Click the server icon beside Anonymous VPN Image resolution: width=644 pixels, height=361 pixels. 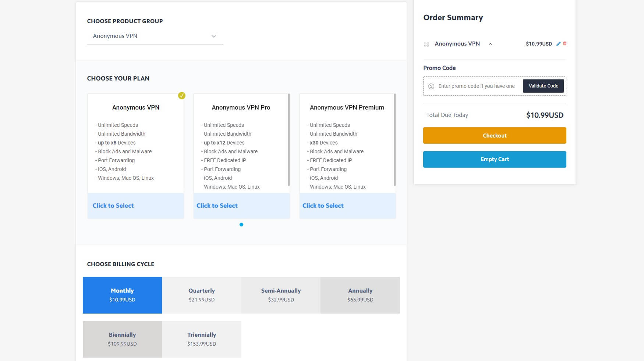427,44
